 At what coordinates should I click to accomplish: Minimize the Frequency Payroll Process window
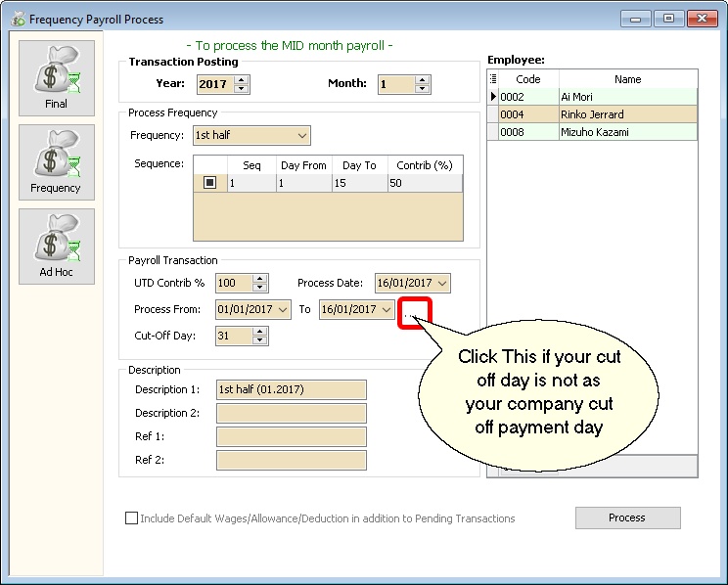click(x=635, y=19)
